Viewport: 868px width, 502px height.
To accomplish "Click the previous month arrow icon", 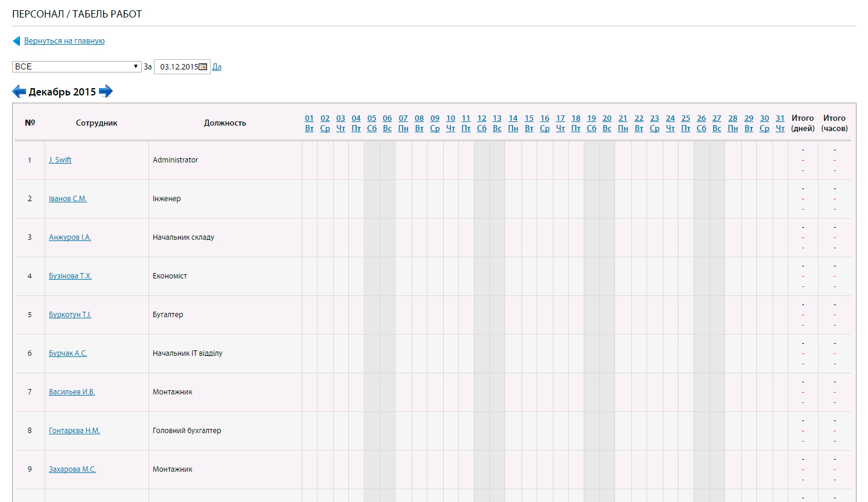I will click(19, 92).
